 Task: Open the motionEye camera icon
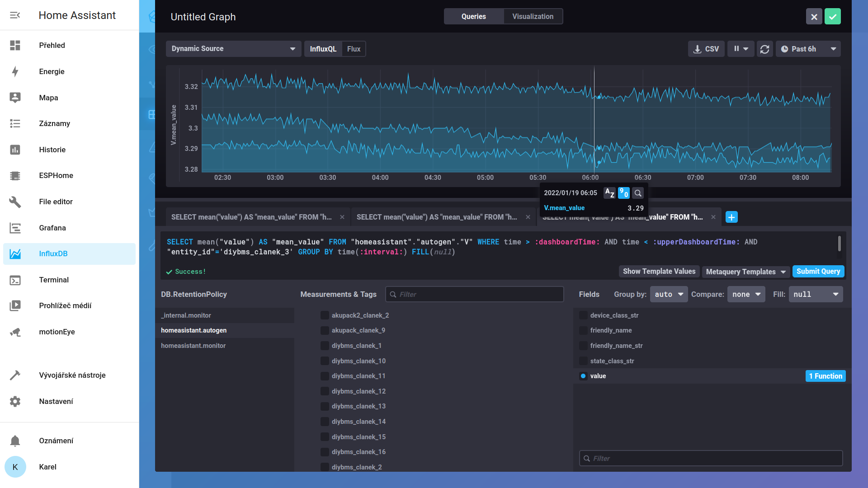pos(15,332)
